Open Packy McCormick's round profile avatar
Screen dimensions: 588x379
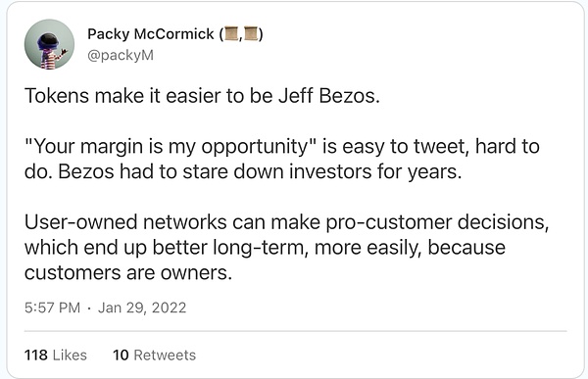pos(50,44)
